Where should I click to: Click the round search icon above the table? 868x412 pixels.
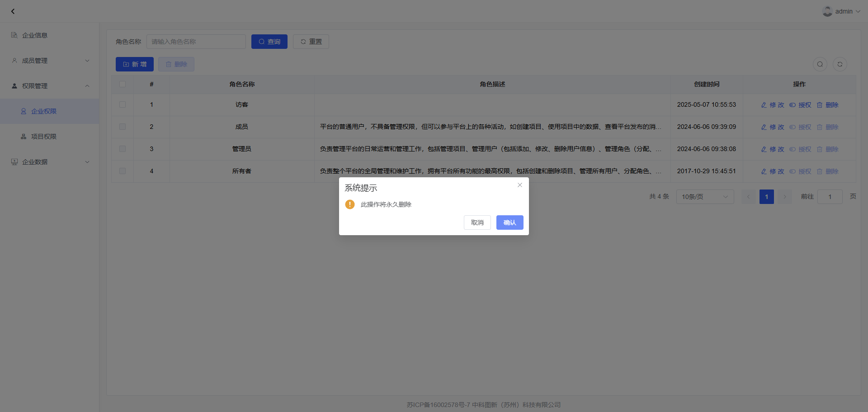(820, 64)
